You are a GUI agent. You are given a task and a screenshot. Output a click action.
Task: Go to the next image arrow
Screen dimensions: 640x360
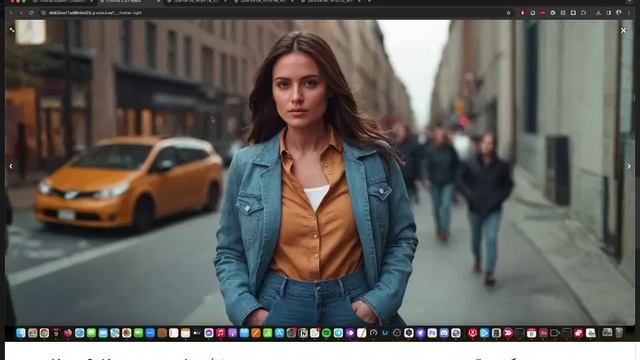point(629,166)
